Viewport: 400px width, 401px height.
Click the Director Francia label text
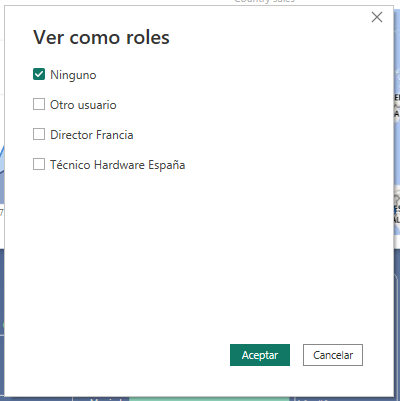92,135
